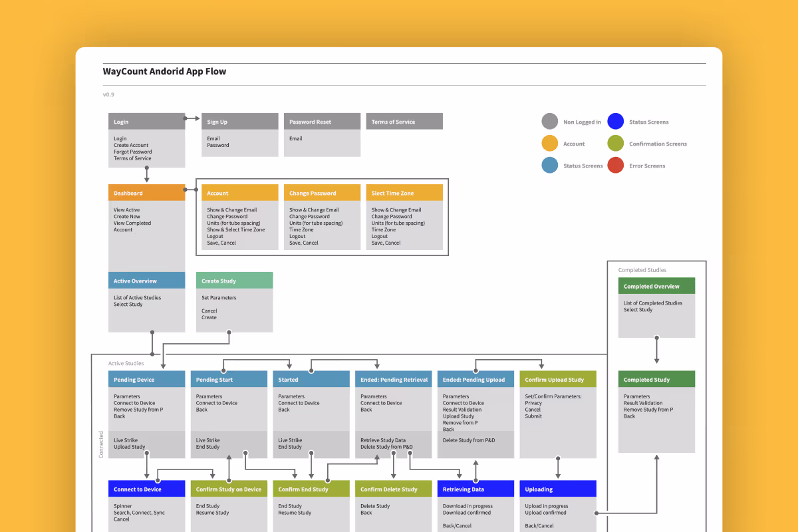Select the Confirm Study on Device header box

[x=229, y=489]
